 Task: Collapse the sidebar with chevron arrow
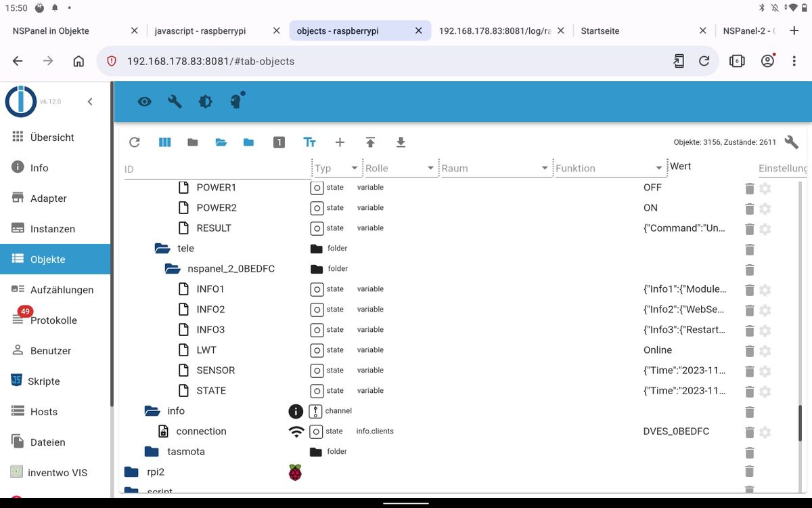[x=90, y=102]
